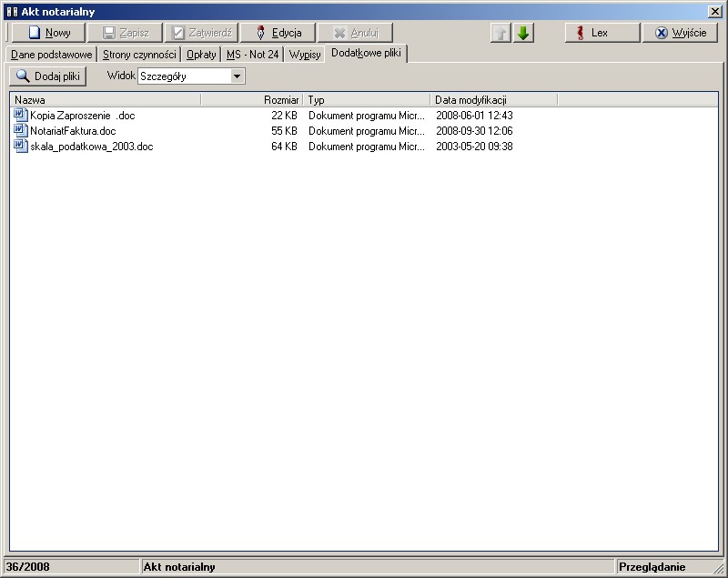The image size is (728, 578).
Task: Open the Szczegóły view combo box
Action: pyautogui.click(x=184, y=76)
